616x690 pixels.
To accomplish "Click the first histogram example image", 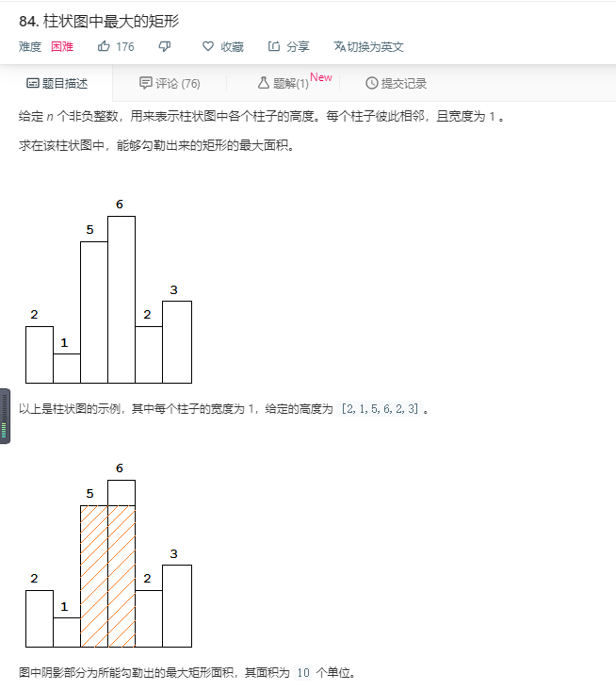I will click(108, 291).
